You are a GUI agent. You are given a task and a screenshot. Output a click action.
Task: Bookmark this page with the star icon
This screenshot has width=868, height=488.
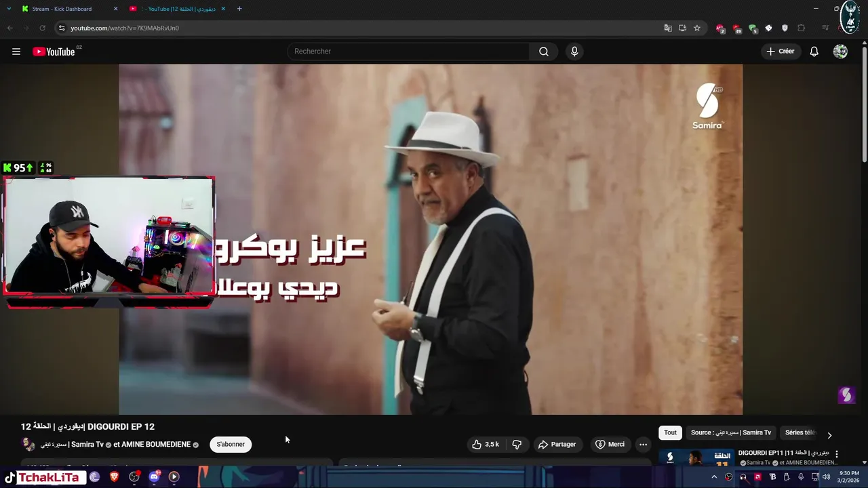(697, 28)
